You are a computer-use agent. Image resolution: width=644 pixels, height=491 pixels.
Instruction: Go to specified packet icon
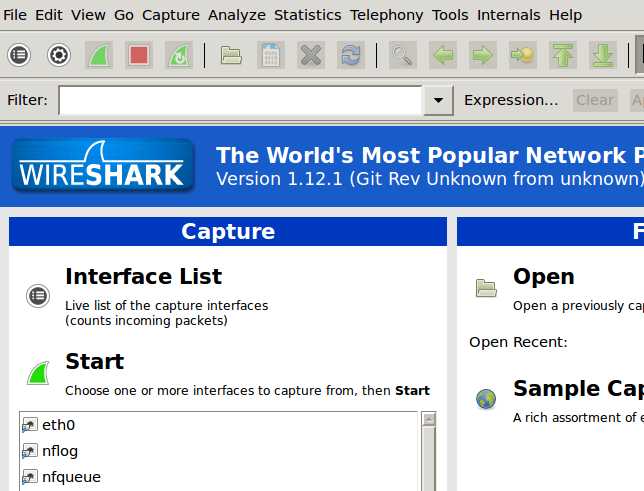[522, 55]
